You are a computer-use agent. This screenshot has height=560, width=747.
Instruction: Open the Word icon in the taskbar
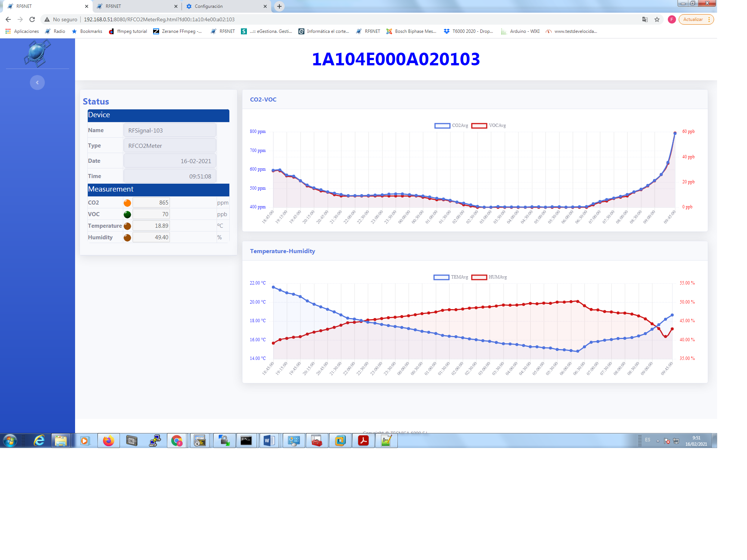[x=269, y=441]
